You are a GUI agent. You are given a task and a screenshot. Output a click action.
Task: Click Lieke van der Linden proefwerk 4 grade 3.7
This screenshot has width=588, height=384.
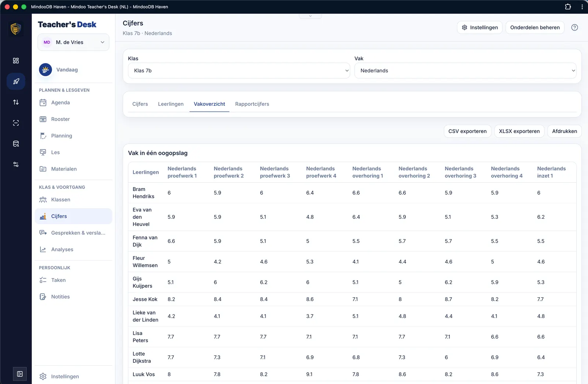[310, 316]
